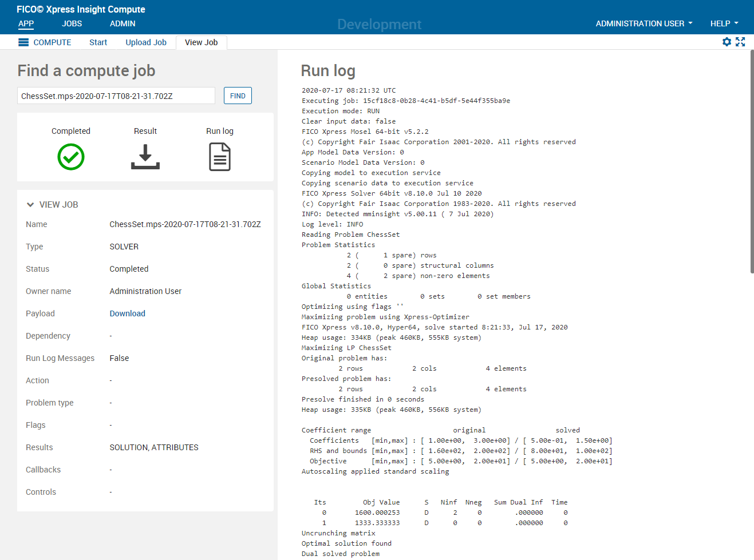Switch to the Start tab
The image size is (754, 560).
(x=98, y=42)
